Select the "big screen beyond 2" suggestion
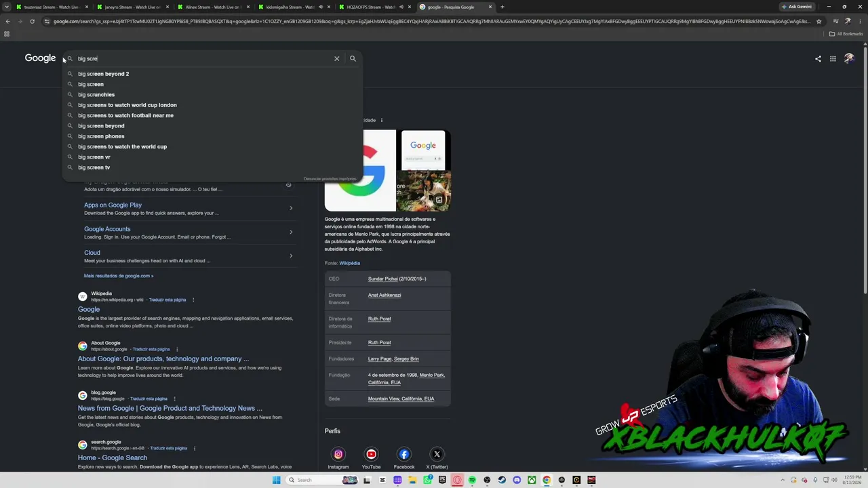This screenshot has height=488, width=868. [x=103, y=74]
